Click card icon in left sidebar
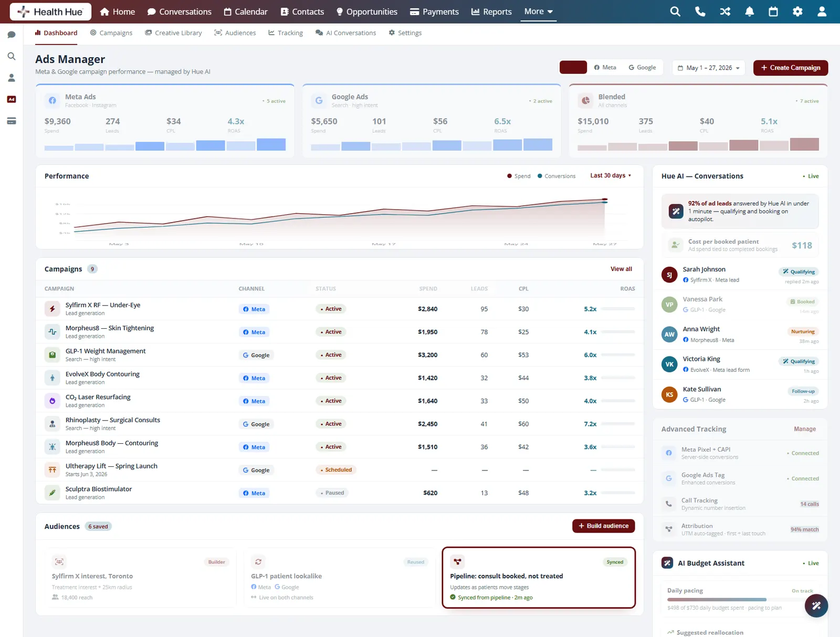The image size is (840, 637). point(12,121)
